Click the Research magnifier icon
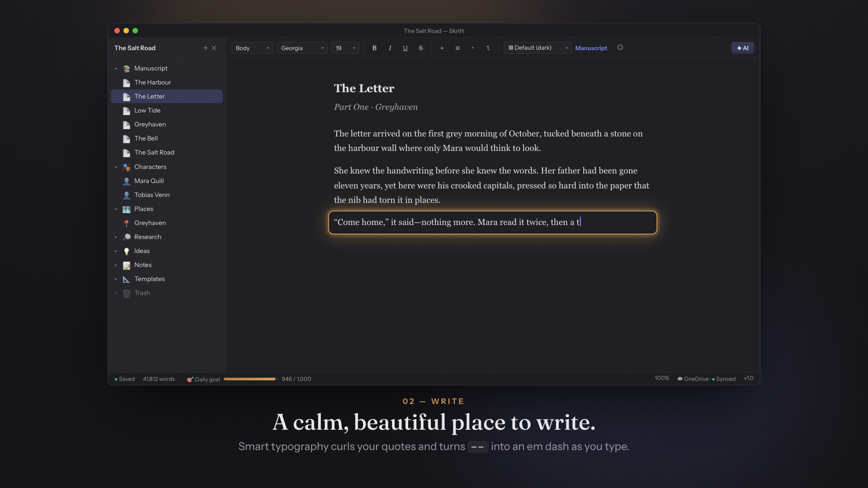The height and width of the screenshot is (488, 868). tap(127, 237)
